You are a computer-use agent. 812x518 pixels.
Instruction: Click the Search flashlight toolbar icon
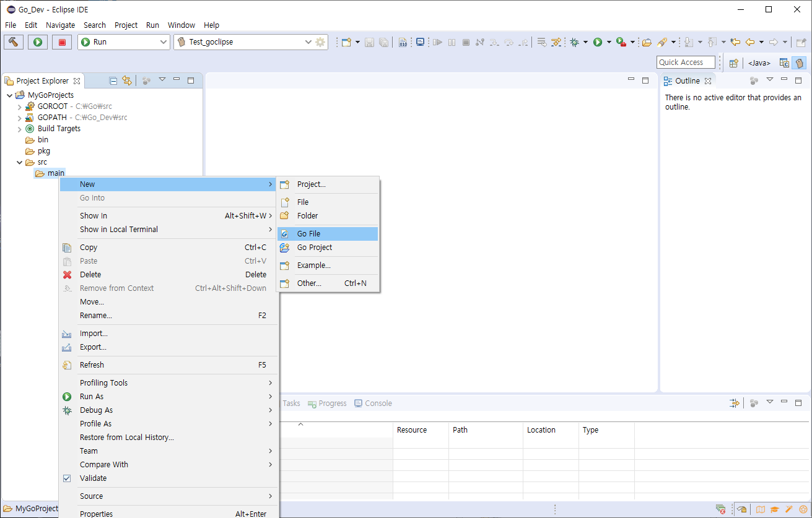pos(662,42)
